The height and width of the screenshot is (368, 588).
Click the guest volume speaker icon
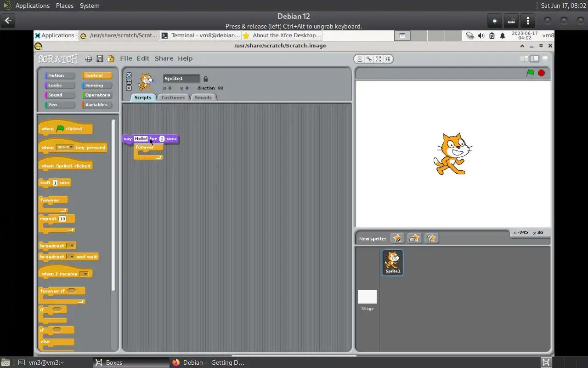[x=481, y=35]
